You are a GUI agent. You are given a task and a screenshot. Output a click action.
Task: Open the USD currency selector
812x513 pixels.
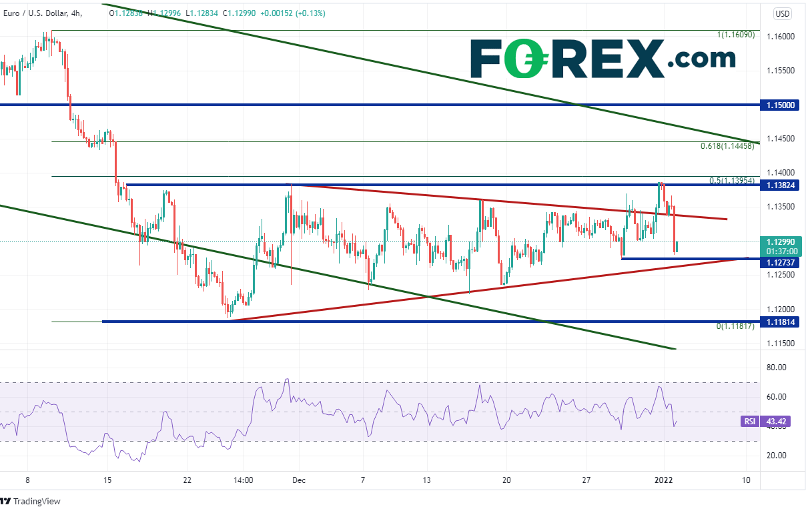[x=782, y=13]
